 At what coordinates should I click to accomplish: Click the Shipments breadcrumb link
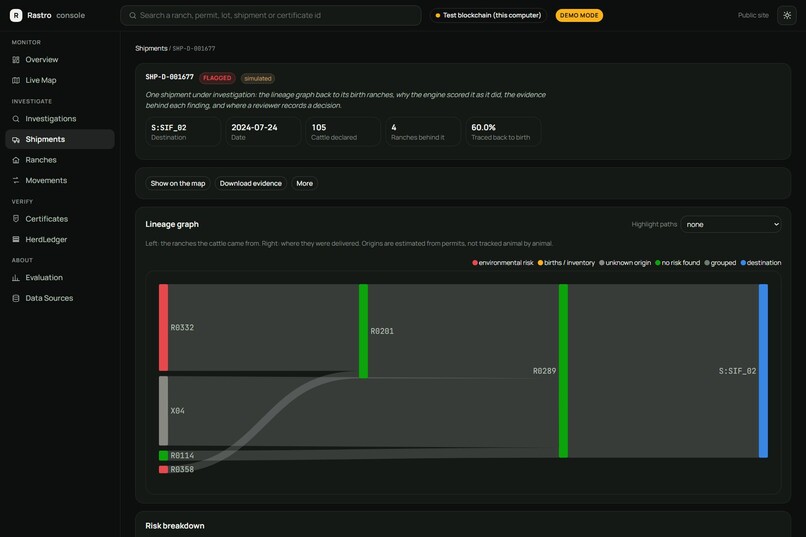tap(151, 48)
